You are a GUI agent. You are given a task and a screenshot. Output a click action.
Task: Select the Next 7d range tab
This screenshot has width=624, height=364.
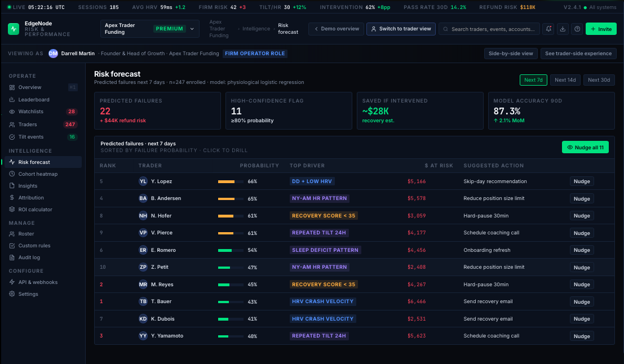pos(533,80)
